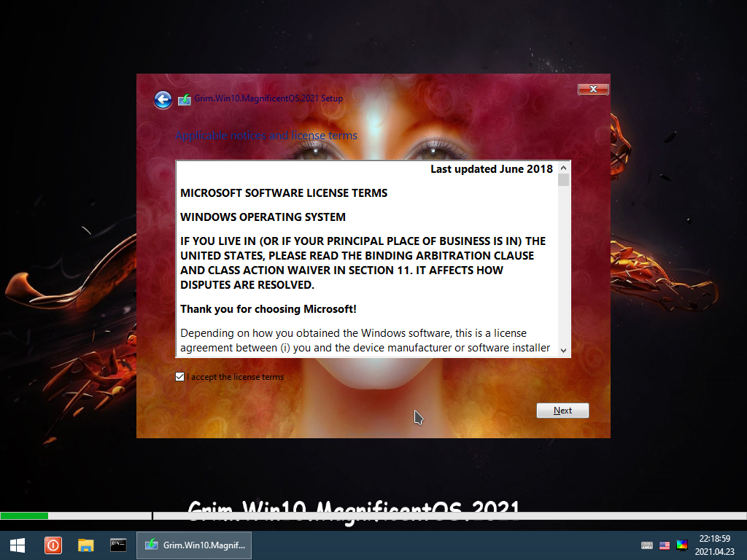Uncheck I accept the license terms
The image size is (747, 560).
click(179, 377)
